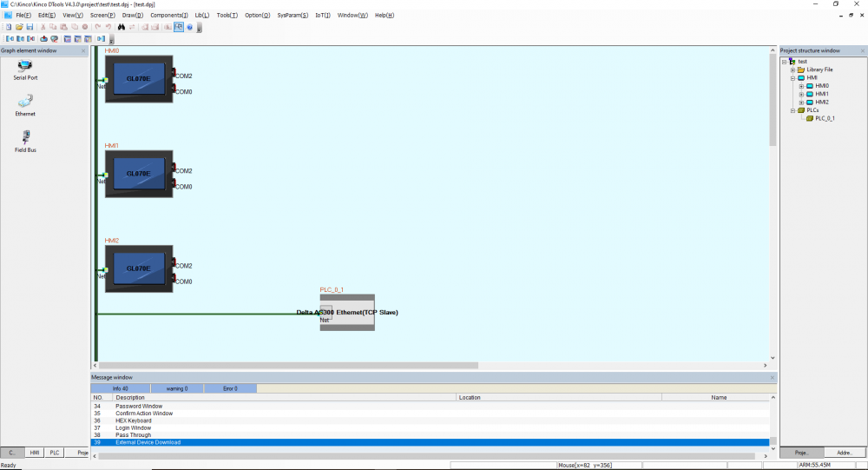Click the blue Help question mark icon
The image size is (868, 470).
(189, 27)
